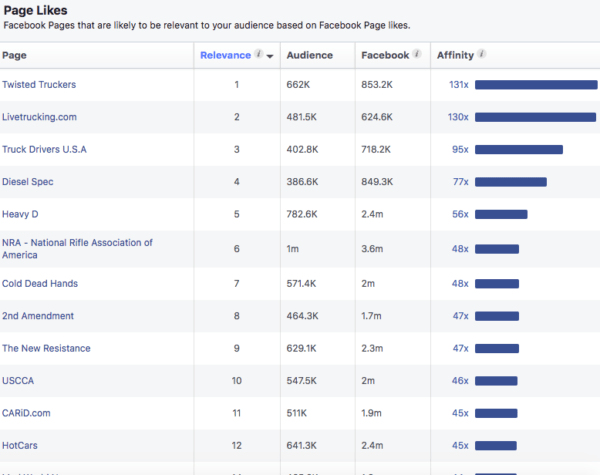Click the info icon next to Relevance
Screen dimensions: 600x475
[x=259, y=54]
